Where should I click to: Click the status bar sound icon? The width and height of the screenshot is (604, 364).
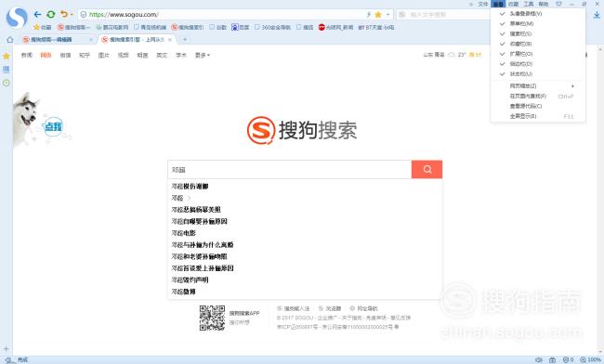tap(539, 359)
